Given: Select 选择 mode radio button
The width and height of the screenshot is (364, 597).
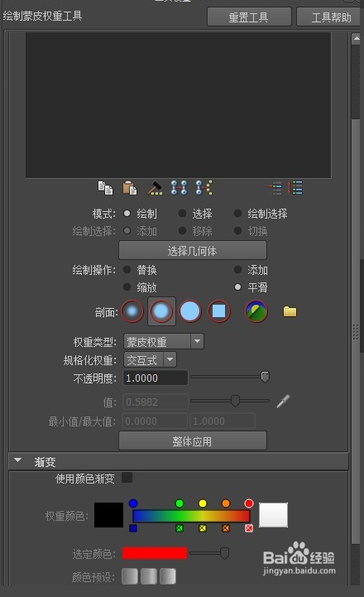Looking at the screenshot, I should click(183, 214).
